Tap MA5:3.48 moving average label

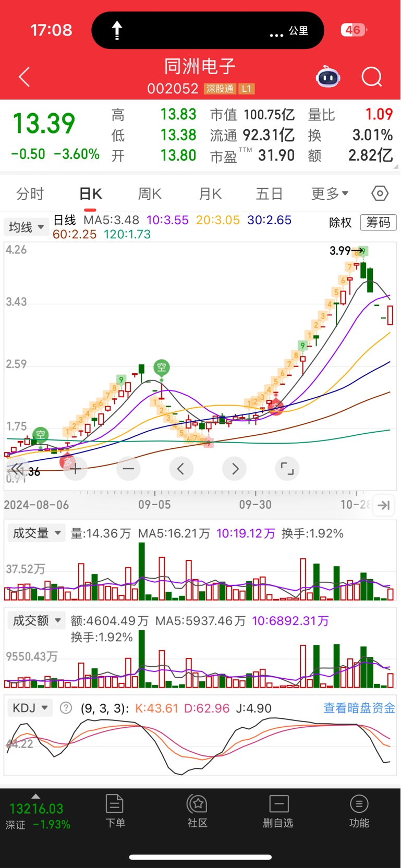[x=111, y=220]
